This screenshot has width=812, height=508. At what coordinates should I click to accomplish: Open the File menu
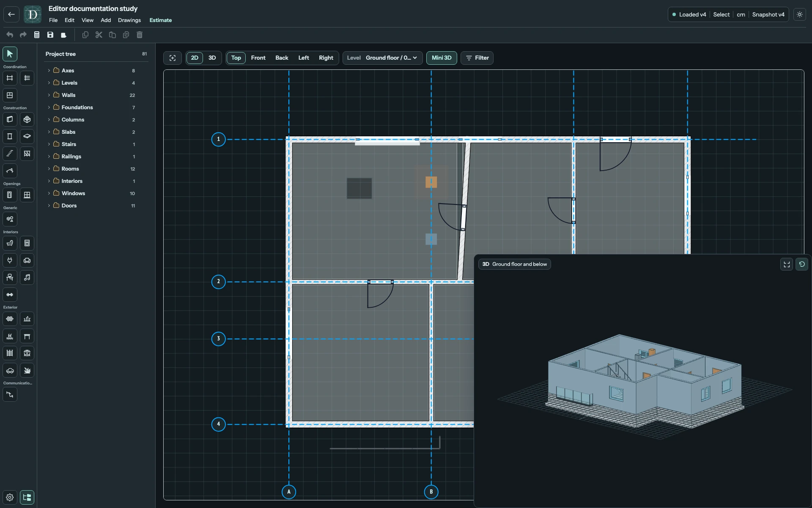point(53,20)
